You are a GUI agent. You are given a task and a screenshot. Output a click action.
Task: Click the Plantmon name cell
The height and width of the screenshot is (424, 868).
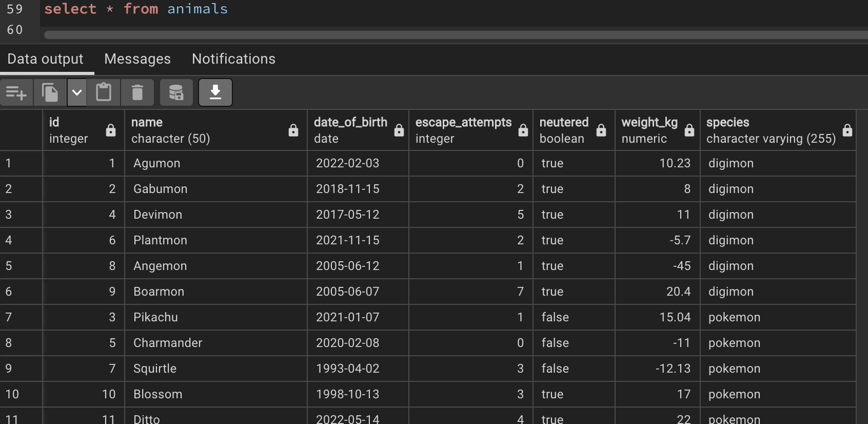(x=216, y=240)
